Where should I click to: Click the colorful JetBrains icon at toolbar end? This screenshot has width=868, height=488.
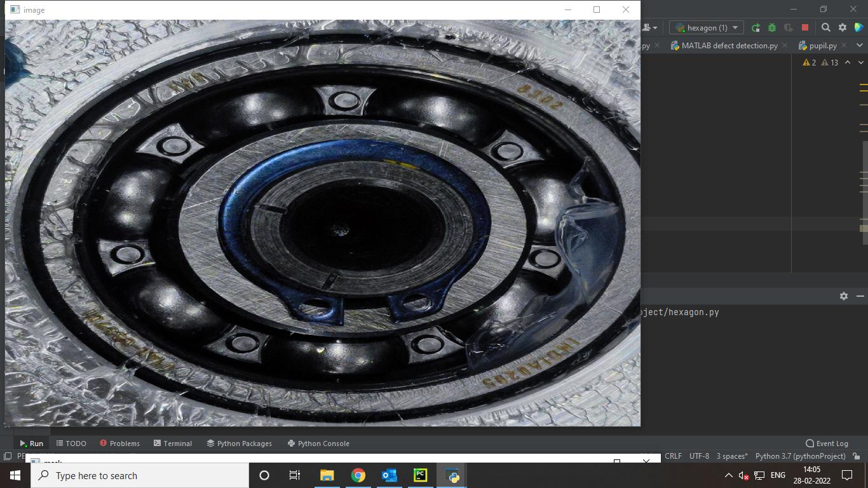click(x=859, y=27)
